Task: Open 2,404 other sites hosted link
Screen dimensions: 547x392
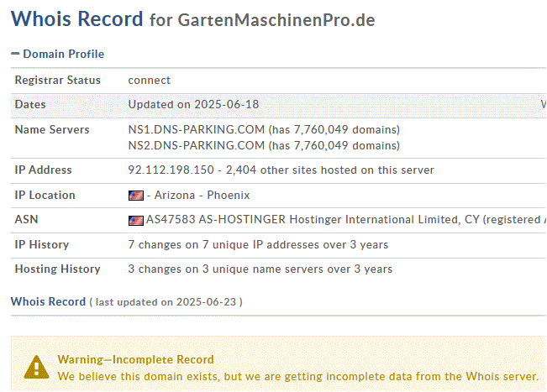Action: click(329, 170)
